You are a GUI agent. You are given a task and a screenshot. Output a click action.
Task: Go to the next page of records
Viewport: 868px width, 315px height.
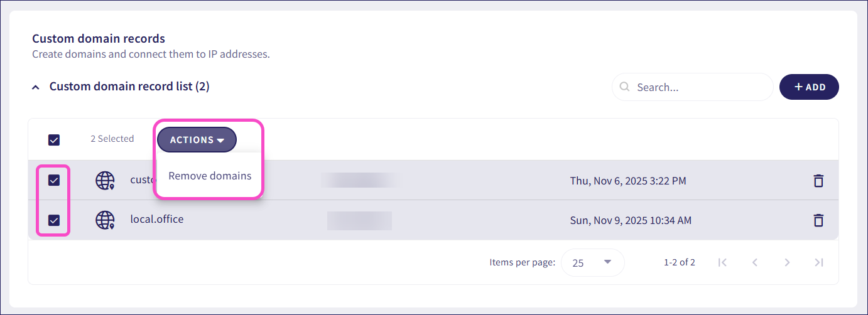[x=787, y=262]
